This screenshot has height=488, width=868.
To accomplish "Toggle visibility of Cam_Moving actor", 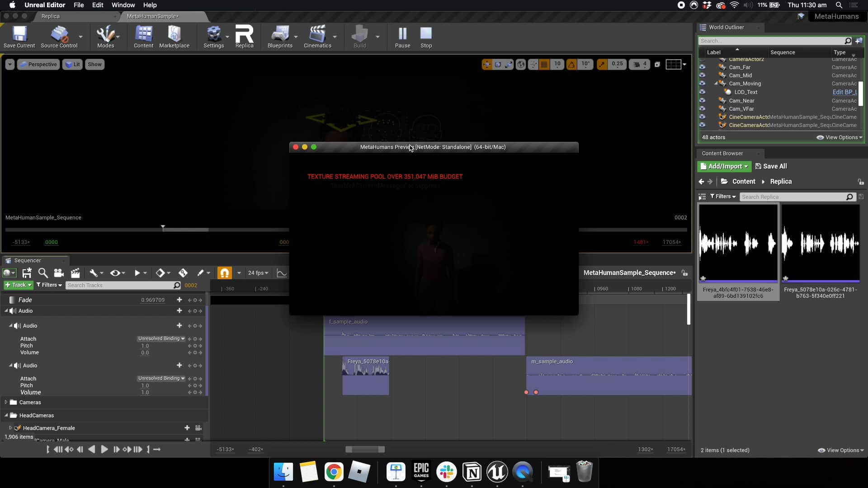I will point(702,84).
